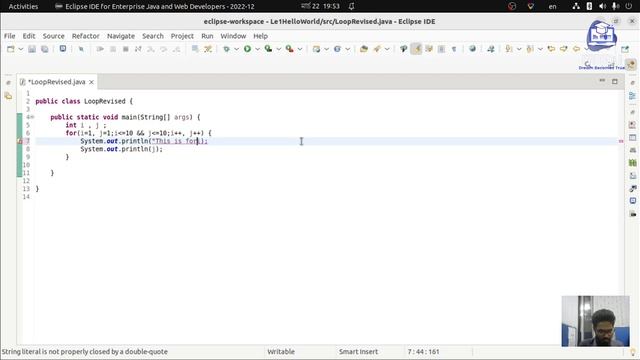Toggle Mark Occurrences highlighted button

point(416,49)
